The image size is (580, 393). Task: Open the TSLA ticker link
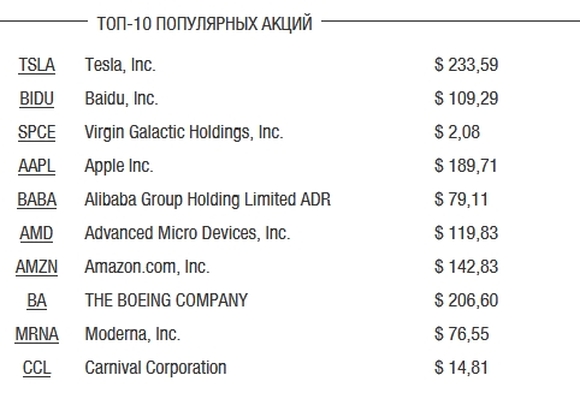click(x=37, y=65)
